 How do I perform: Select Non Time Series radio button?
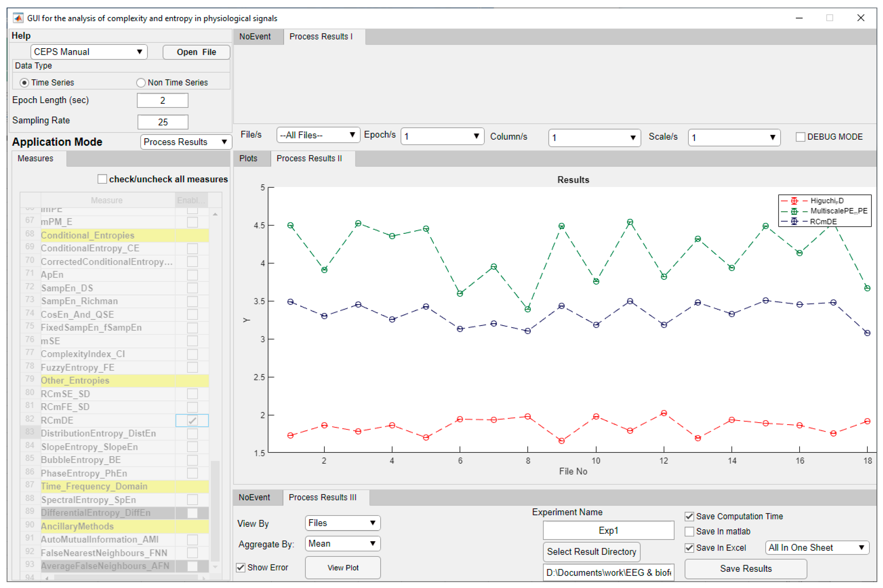pyautogui.click(x=141, y=82)
